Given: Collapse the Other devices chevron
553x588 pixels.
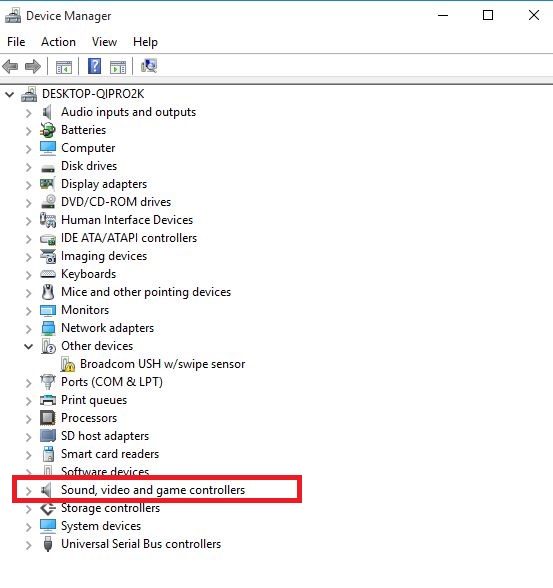Looking at the screenshot, I should point(28,346).
